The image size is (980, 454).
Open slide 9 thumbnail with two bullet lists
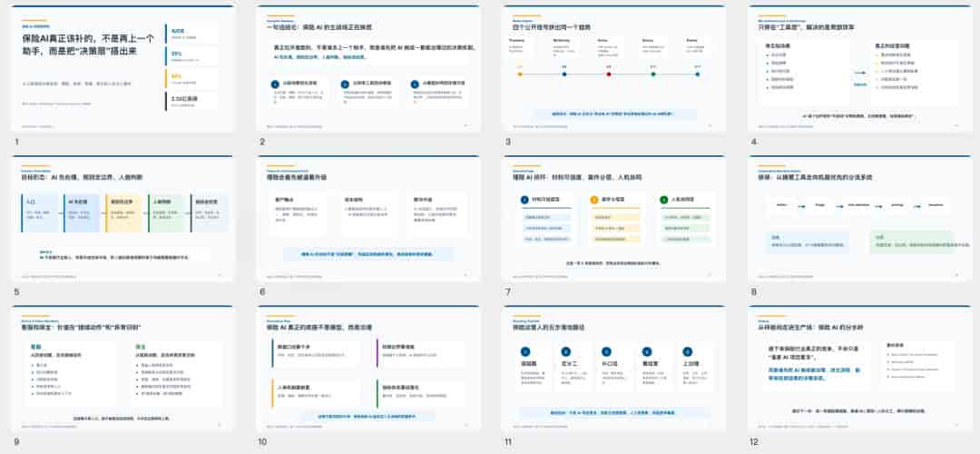pos(123,369)
